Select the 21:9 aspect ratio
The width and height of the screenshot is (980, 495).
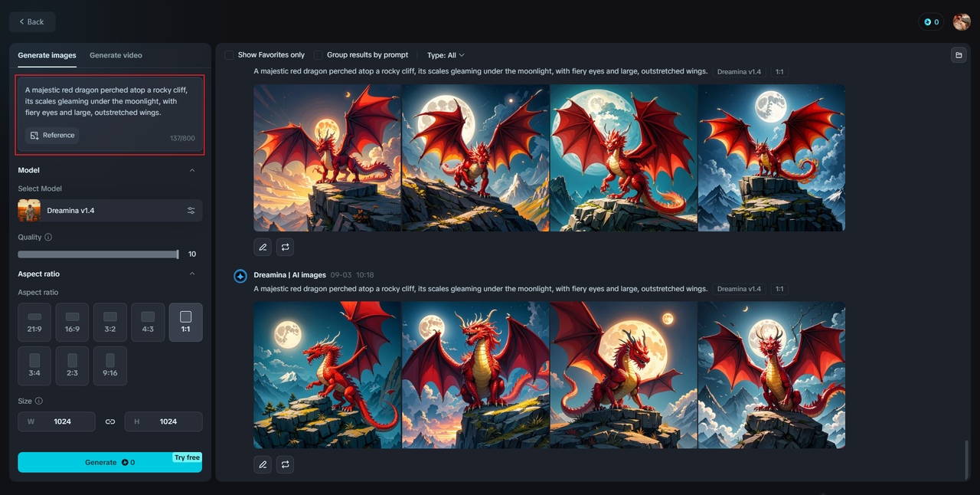(x=34, y=323)
